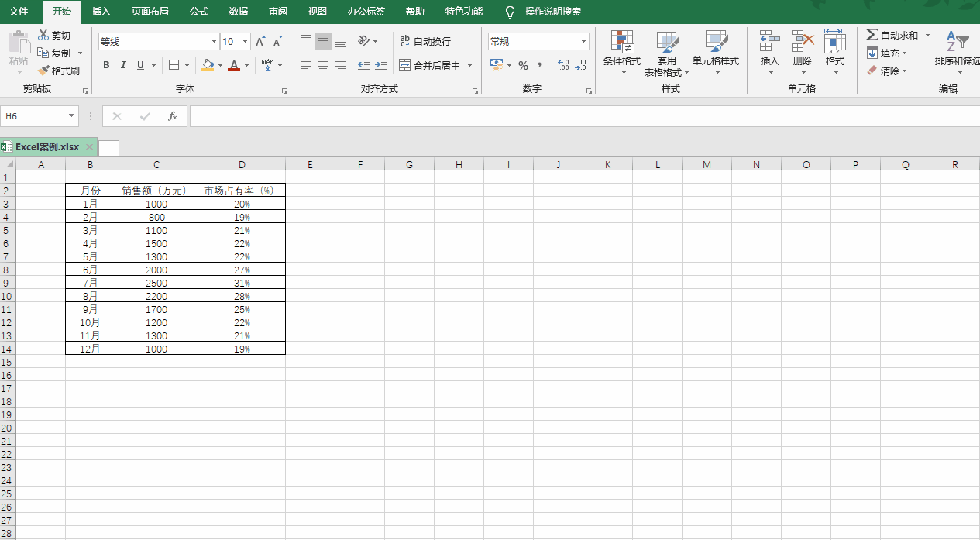Click the increase font size icon
The width and height of the screenshot is (980, 540).
260,42
